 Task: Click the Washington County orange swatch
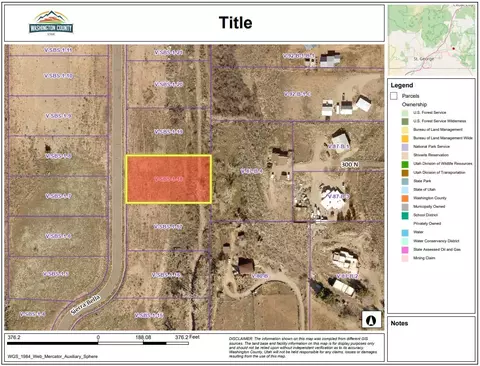(x=405, y=198)
